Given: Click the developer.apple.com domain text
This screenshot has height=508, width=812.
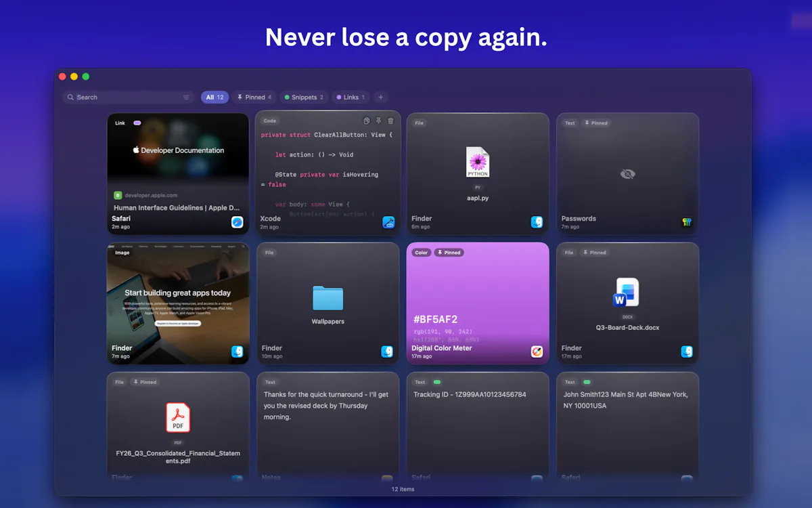Looking at the screenshot, I should (x=150, y=195).
